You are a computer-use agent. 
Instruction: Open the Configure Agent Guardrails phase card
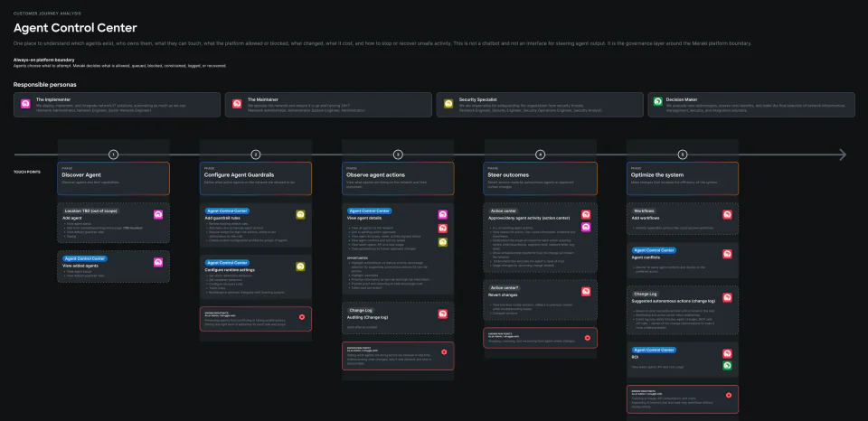[256, 178]
